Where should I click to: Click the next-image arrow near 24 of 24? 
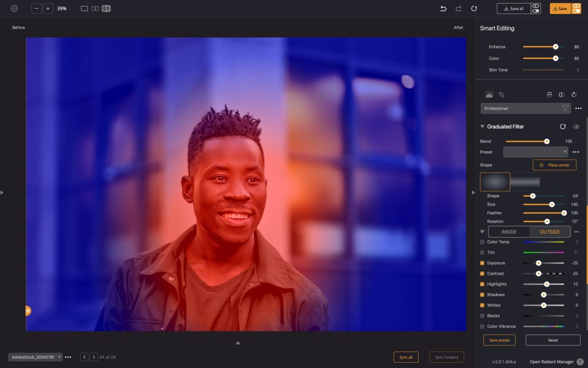point(93,357)
